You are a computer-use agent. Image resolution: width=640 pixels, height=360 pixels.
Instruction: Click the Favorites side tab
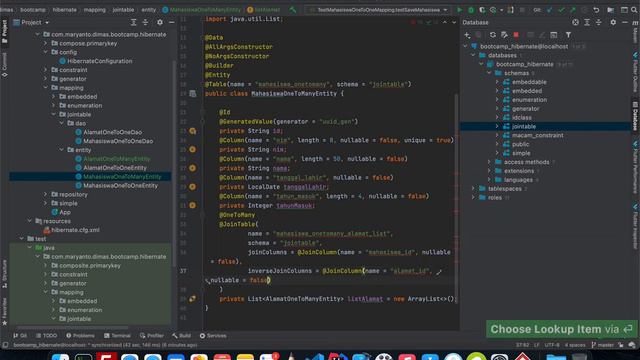click(4, 311)
